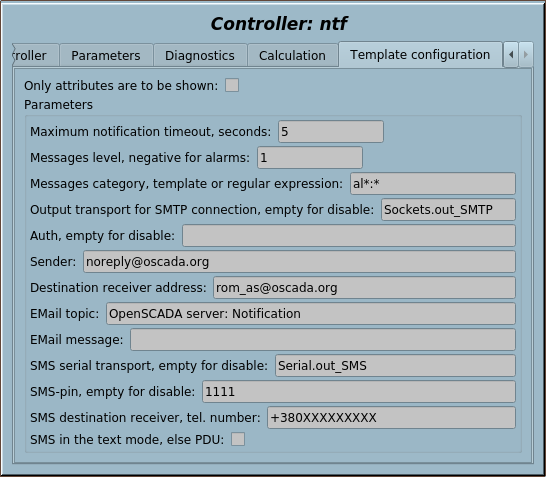The image size is (546, 477).
Task: Click 'SMS destination receiver, tel. number:' label
Action: tap(145, 418)
